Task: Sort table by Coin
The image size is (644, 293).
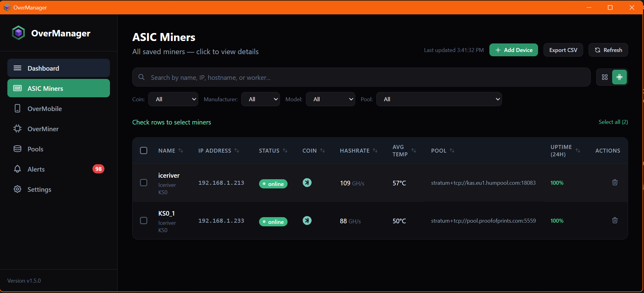Action: click(314, 150)
